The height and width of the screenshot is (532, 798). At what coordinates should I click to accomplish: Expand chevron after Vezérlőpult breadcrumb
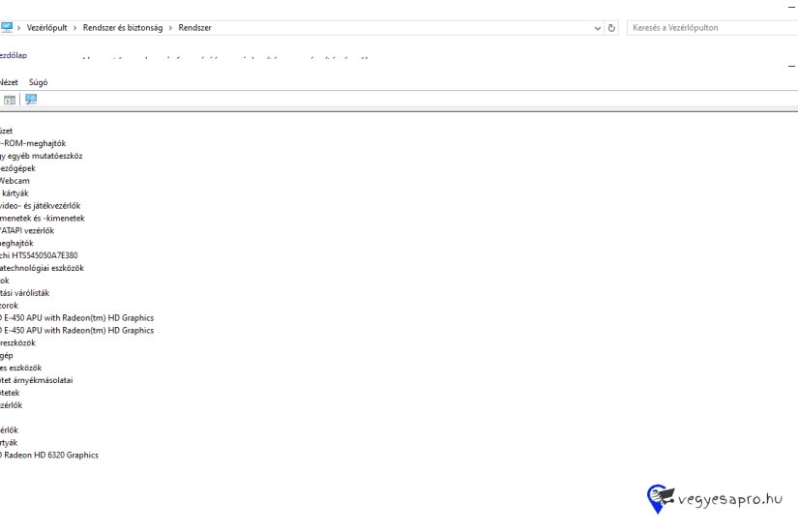[x=75, y=28]
